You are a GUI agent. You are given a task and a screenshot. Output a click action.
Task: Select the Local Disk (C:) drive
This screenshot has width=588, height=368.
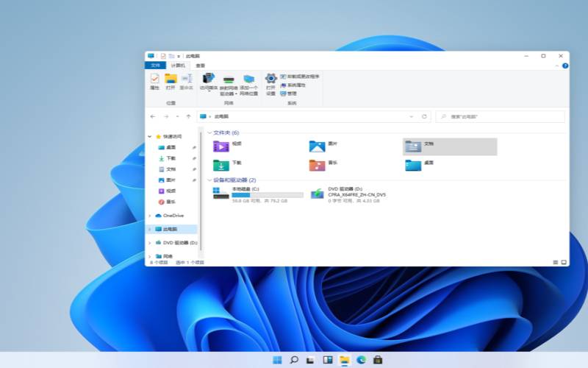point(258,194)
